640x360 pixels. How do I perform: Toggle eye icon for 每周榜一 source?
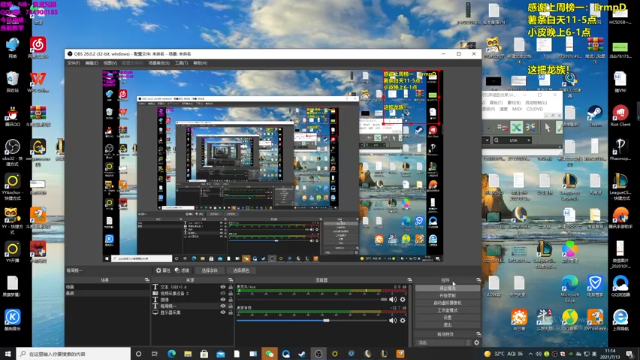(x=223, y=306)
